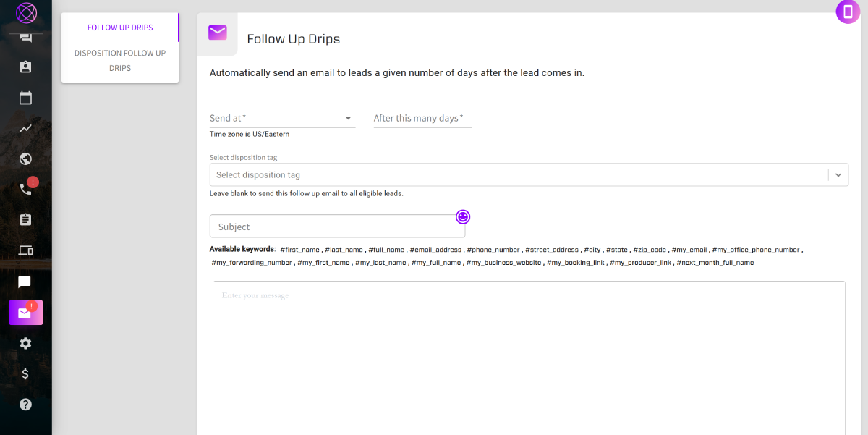Open the Calendar icon in the sidebar
The height and width of the screenshot is (435, 868).
[x=25, y=98]
